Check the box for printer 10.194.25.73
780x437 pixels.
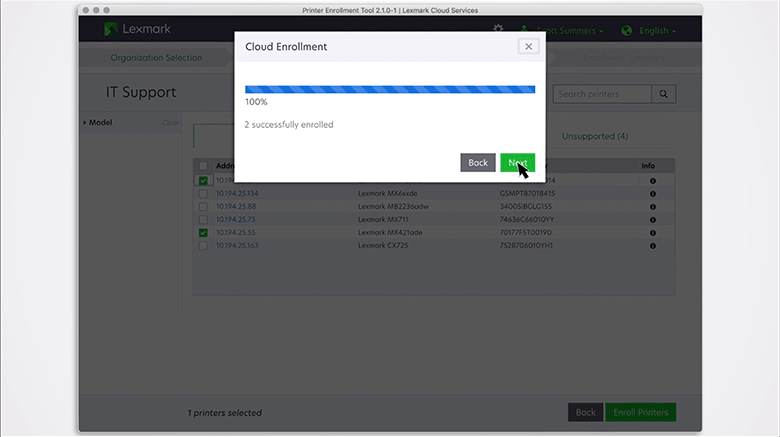tap(203, 219)
